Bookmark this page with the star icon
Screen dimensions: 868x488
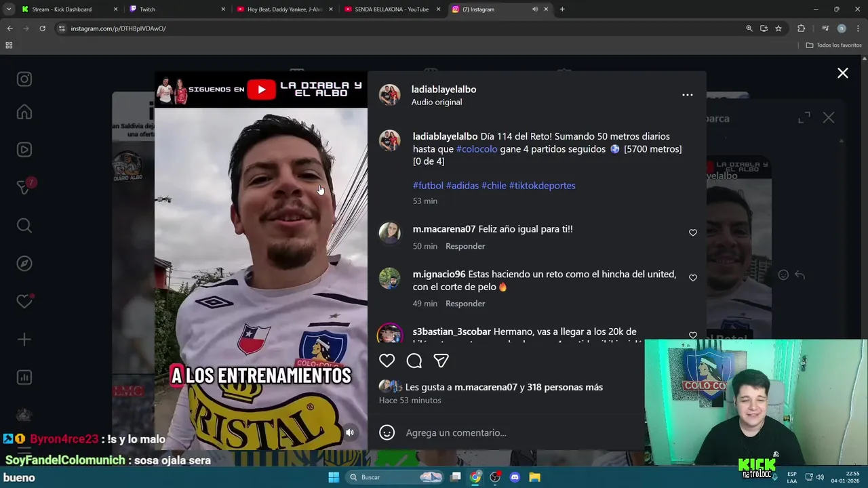778,28
